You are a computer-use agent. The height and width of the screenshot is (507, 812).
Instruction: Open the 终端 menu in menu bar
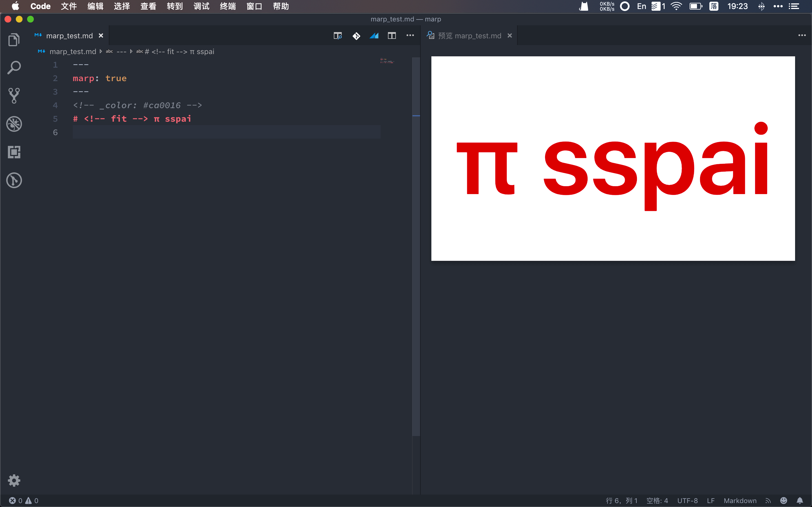[x=228, y=6]
